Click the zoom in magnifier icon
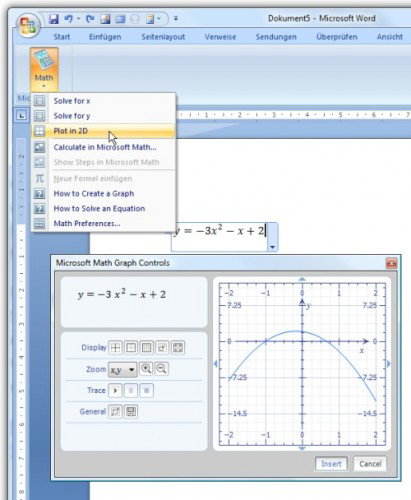This screenshot has width=411, height=500. (x=146, y=369)
